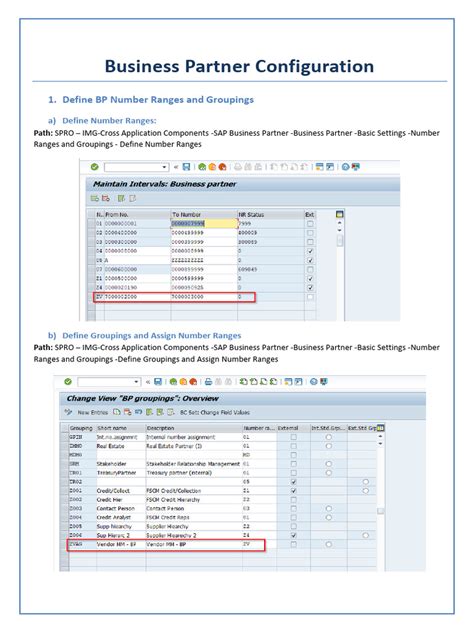Image resolution: width=474 pixels, height=632 pixels.
Task: Select Int.Std.Grp radio for Contact Person grouping
Action: coord(329,509)
